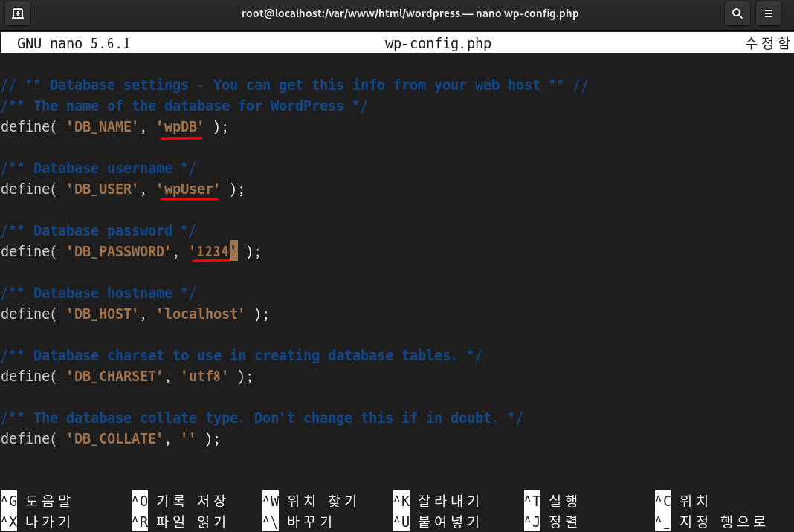This screenshot has height=532, width=794.
Task: Click the terminal window title text
Action: click(410, 13)
